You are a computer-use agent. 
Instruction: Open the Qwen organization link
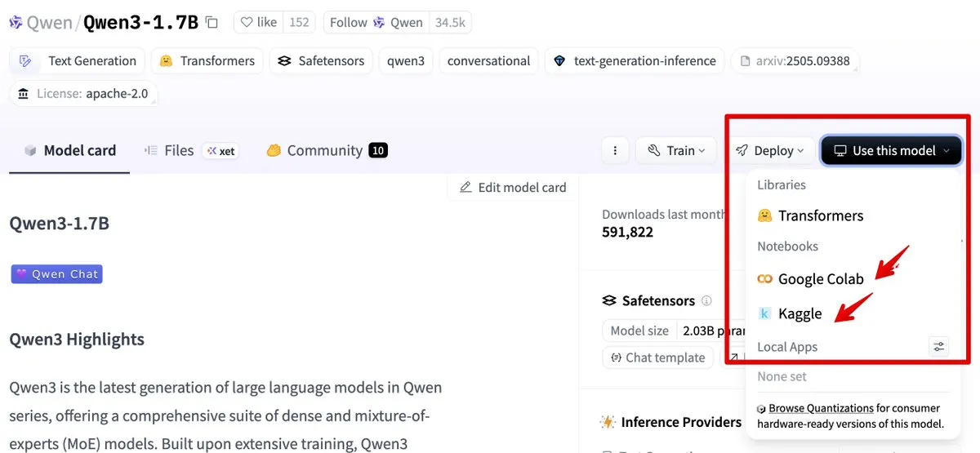tap(49, 23)
